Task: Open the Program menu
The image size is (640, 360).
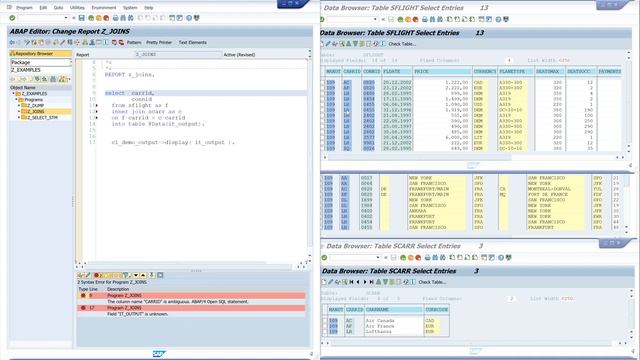Action: click(24, 8)
